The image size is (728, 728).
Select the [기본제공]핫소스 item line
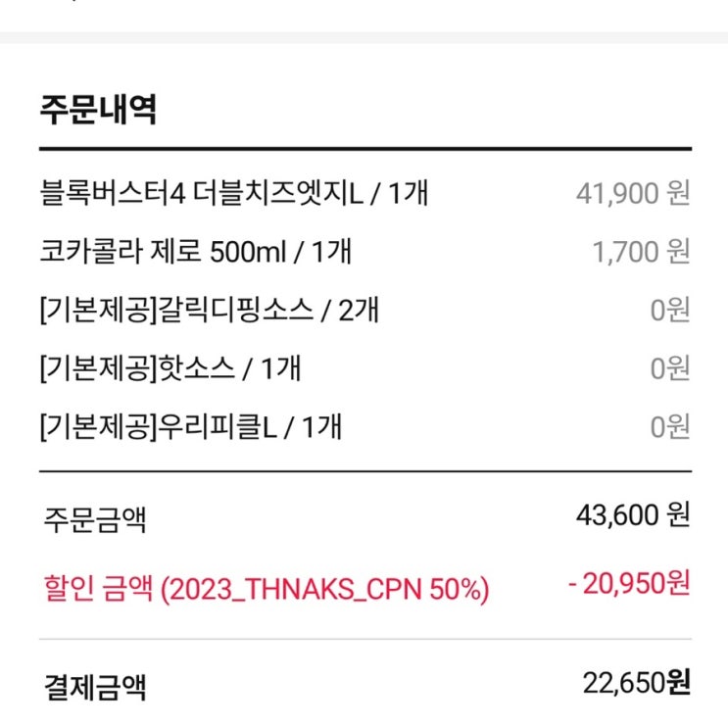point(170,368)
